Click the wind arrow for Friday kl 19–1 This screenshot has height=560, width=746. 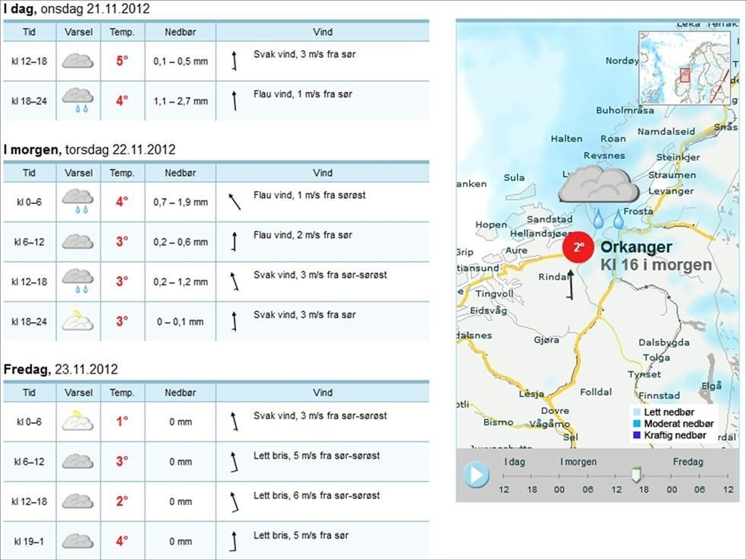[x=234, y=541]
